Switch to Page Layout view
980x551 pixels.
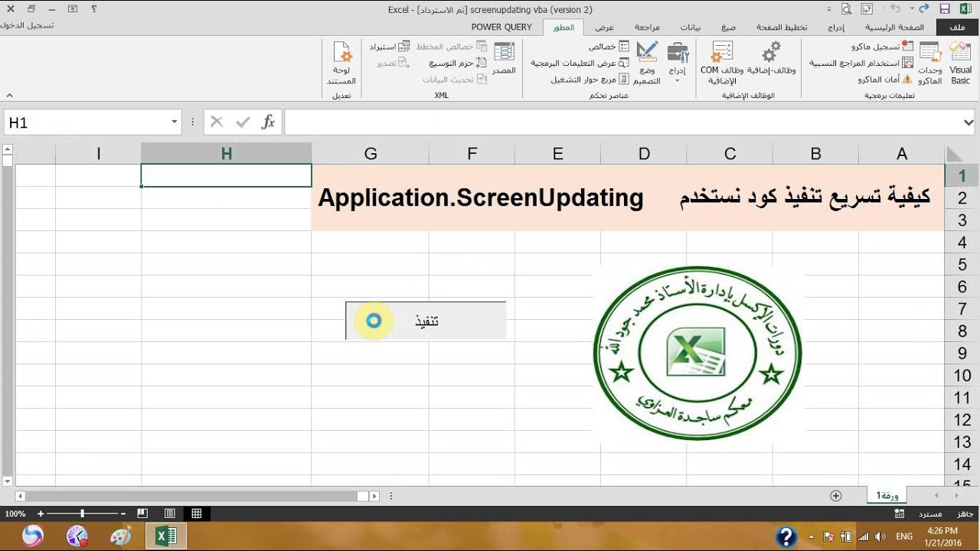170,514
